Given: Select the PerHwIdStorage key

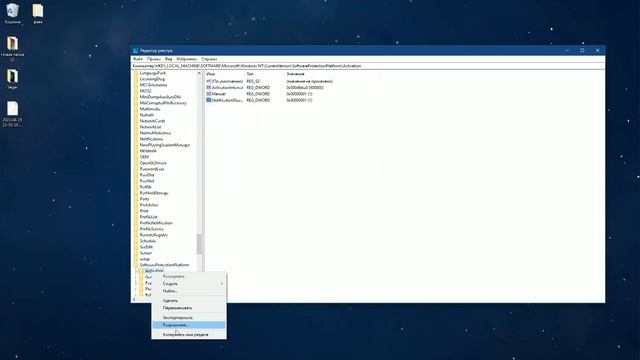Looking at the screenshot, I should pyautogui.click(x=154, y=193).
